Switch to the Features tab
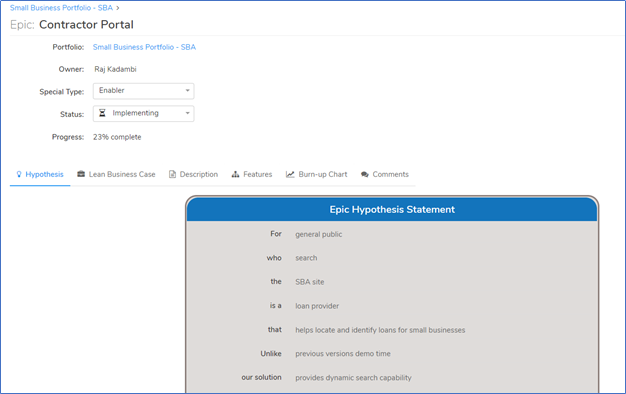Viewport: 626px width, 394px height. (x=252, y=174)
